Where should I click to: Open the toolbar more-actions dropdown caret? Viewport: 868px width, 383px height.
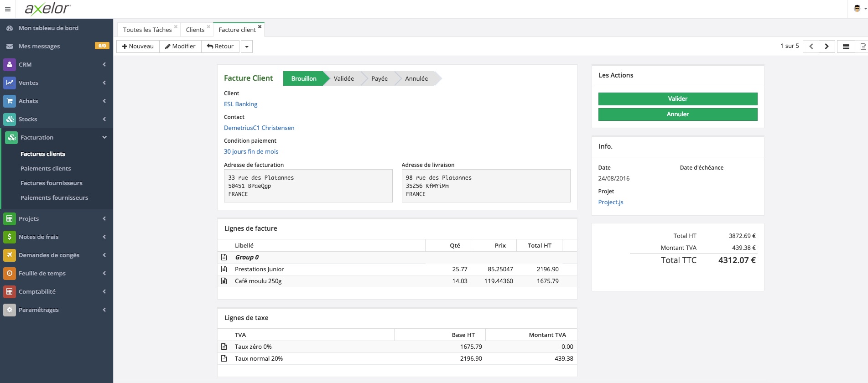(247, 47)
